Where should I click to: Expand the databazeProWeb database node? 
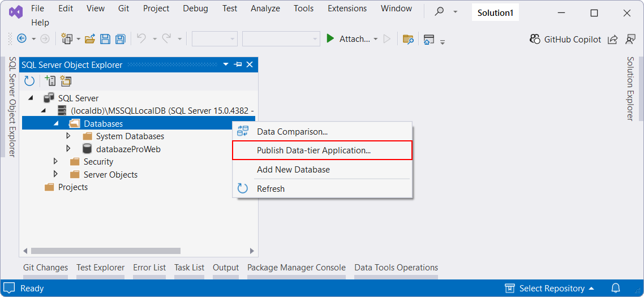pos(68,149)
